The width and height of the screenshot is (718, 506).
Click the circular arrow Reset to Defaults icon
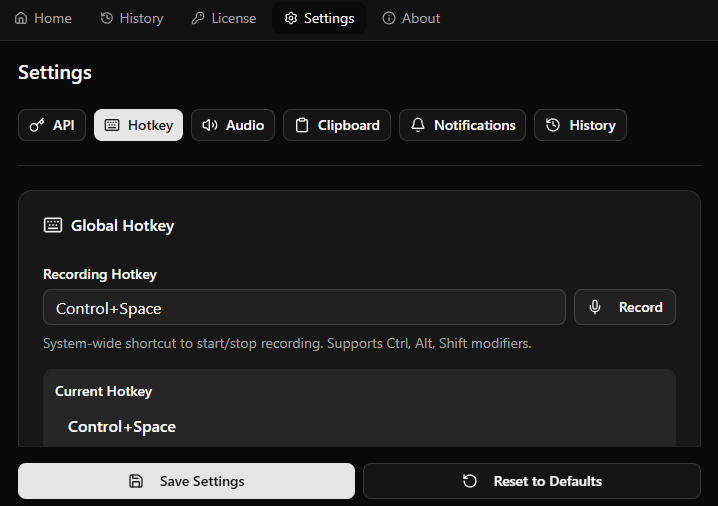click(x=470, y=481)
